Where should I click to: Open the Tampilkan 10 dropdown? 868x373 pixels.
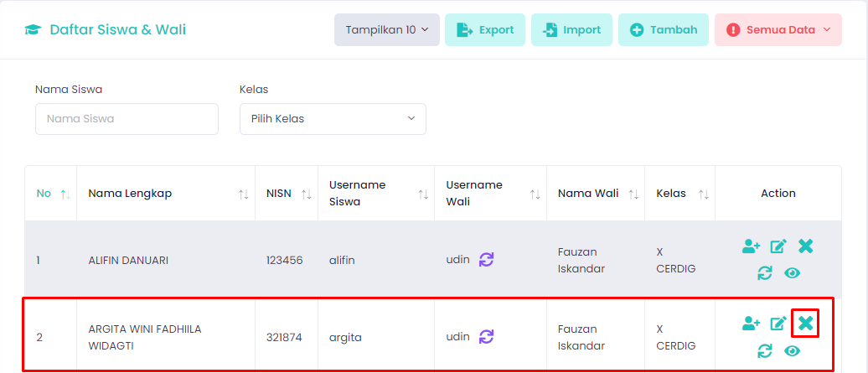click(x=387, y=30)
